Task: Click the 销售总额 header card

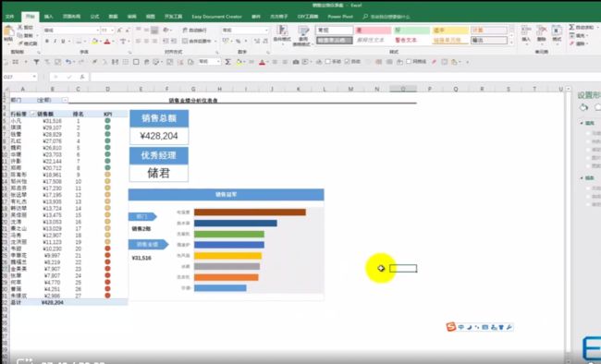Action: (159, 118)
